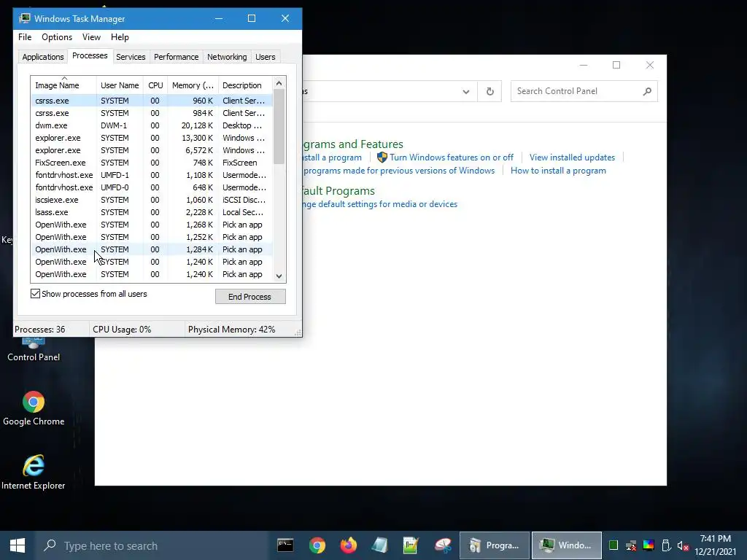Refresh the Control Panel address bar
The height and width of the screenshot is (560, 747).
[489, 91]
